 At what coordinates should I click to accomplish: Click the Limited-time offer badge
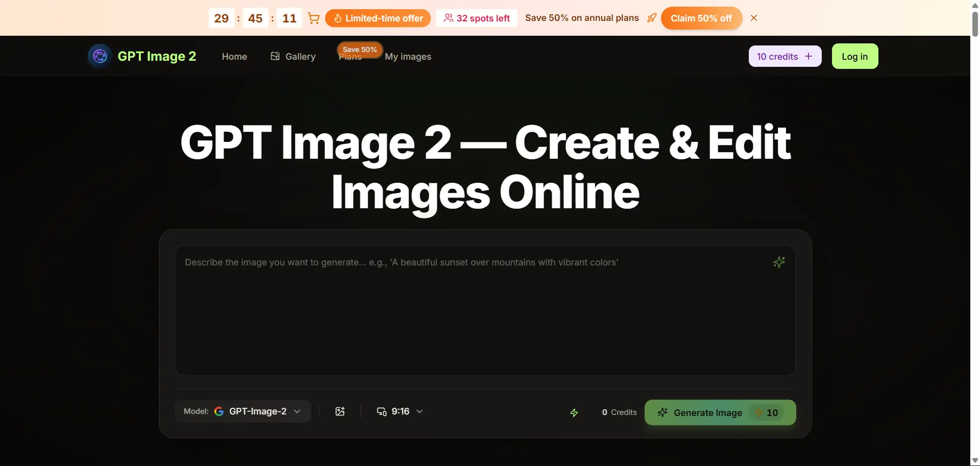(378, 18)
